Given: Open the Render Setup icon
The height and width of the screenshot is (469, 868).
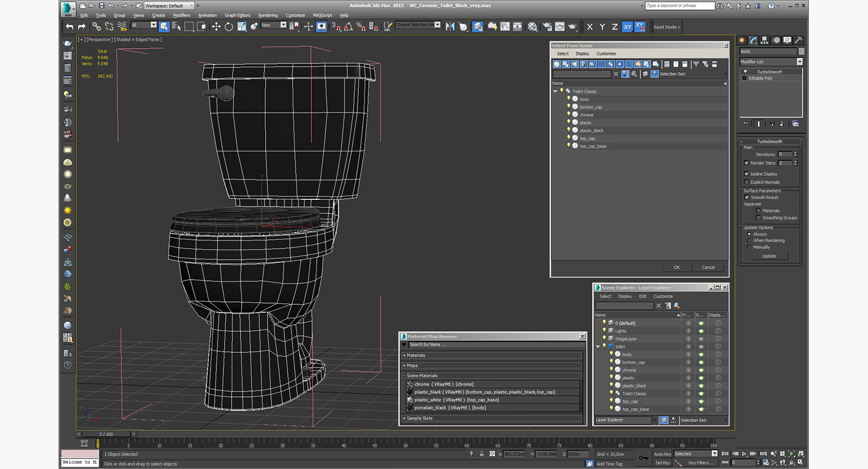Looking at the screenshot, I should (x=547, y=26).
